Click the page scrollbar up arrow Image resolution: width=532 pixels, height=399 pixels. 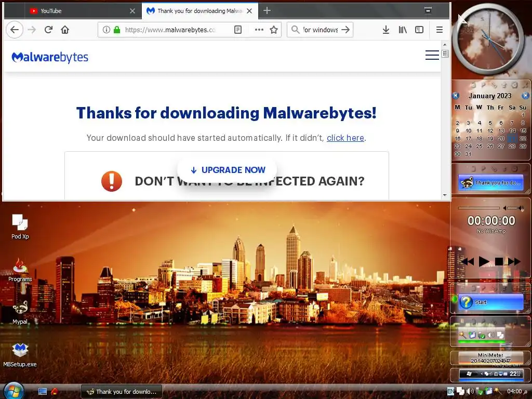[445, 45]
